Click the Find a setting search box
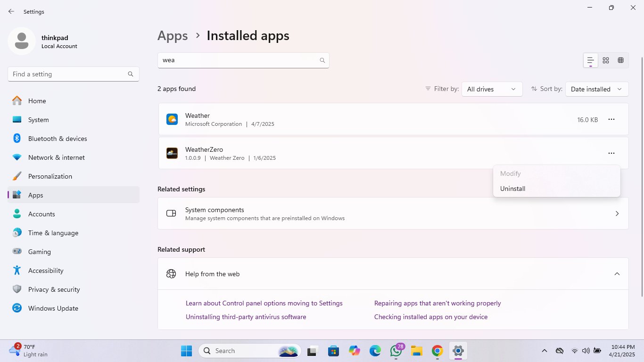Image resolution: width=644 pixels, height=362 pixels. tap(74, 74)
